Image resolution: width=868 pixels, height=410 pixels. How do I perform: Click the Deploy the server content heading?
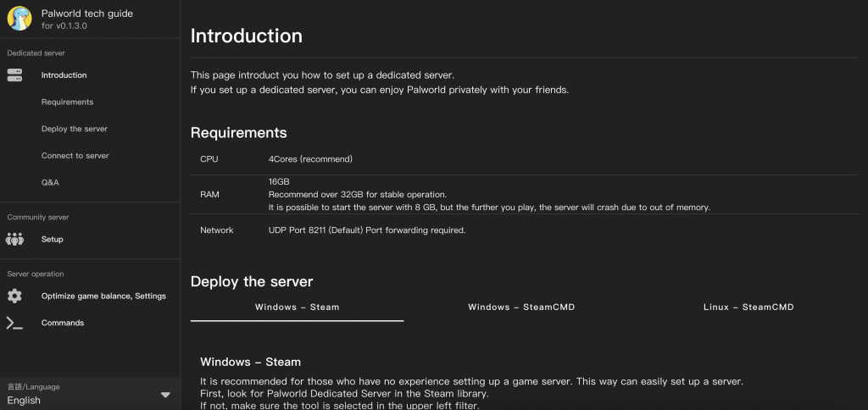(252, 281)
